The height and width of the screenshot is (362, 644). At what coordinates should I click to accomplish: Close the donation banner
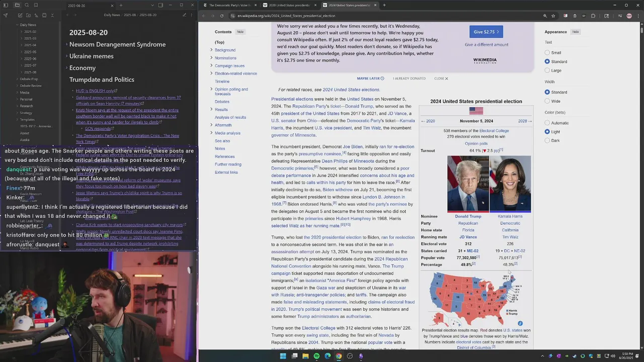tap(441, 78)
